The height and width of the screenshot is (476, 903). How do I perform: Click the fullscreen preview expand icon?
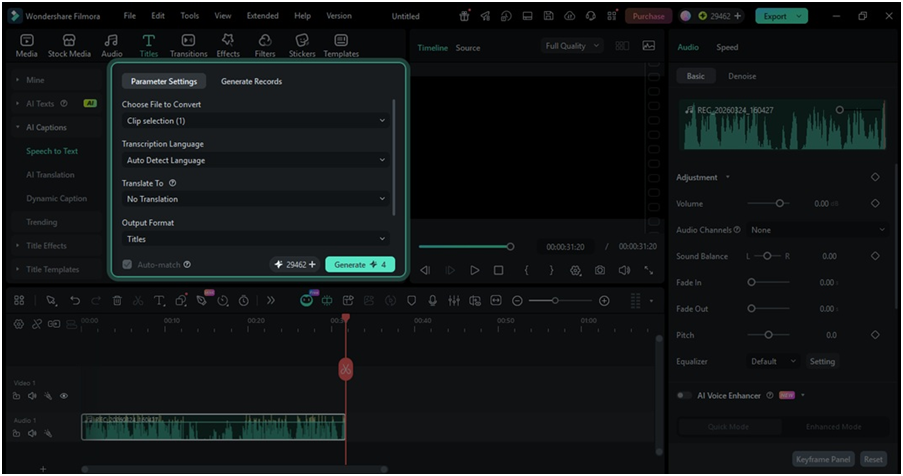[648, 270]
